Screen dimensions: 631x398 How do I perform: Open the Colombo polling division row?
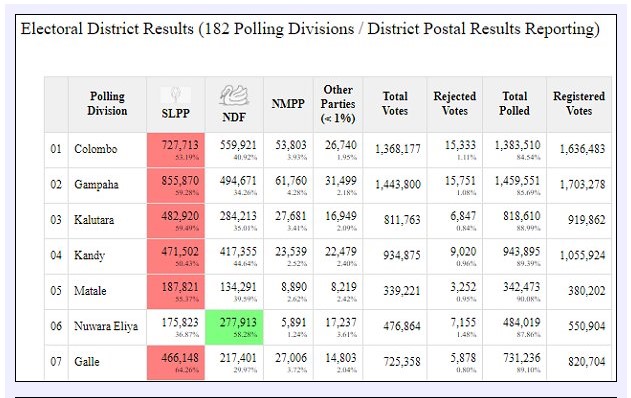(x=328, y=150)
